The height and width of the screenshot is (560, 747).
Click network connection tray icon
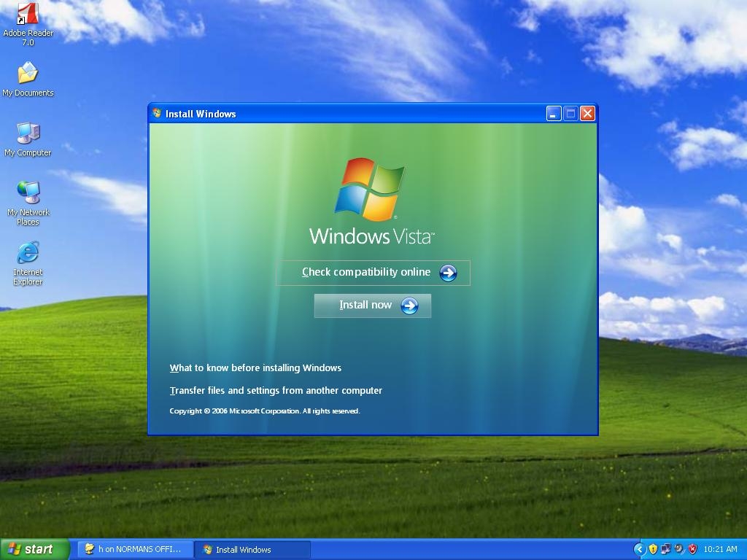(666, 549)
